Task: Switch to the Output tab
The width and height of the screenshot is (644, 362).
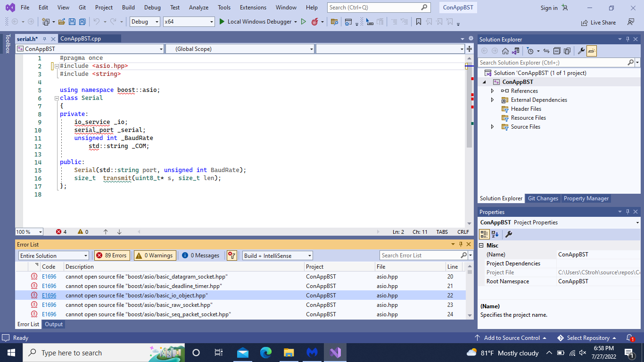Action: 54,324
